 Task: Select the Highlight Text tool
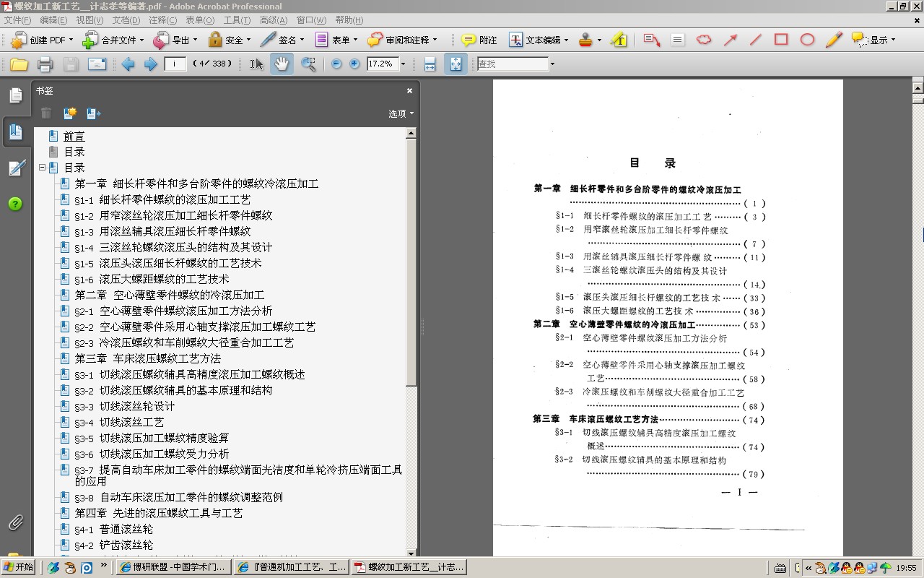(619, 40)
